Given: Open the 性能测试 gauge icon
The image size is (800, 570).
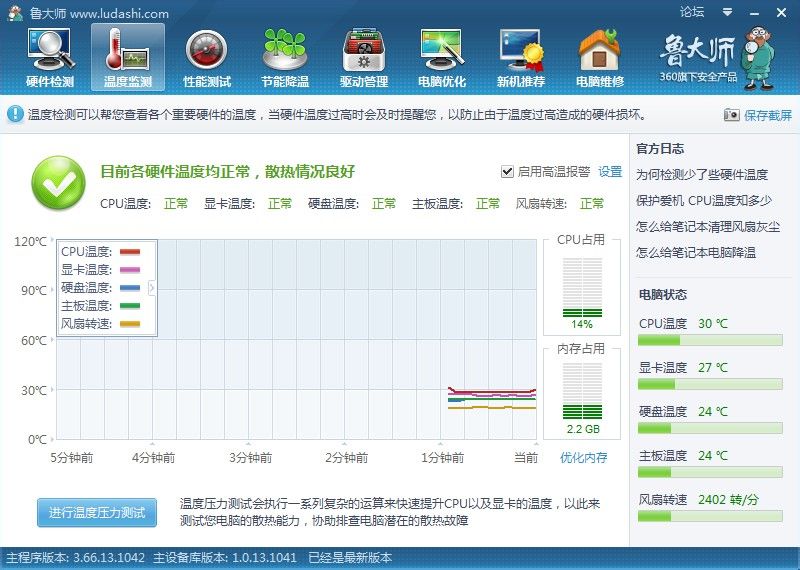Looking at the screenshot, I should (x=207, y=57).
